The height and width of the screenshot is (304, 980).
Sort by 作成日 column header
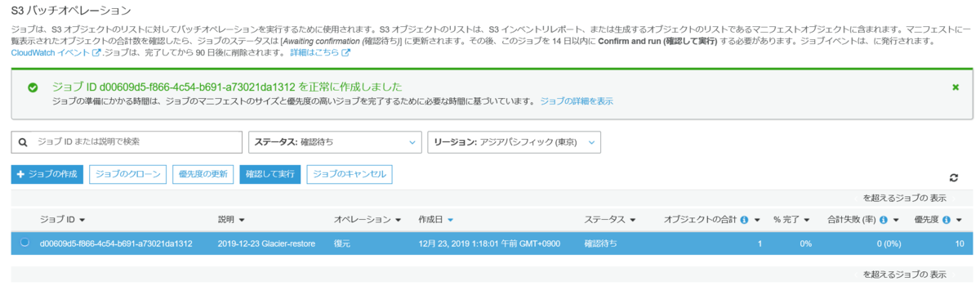[436, 220]
